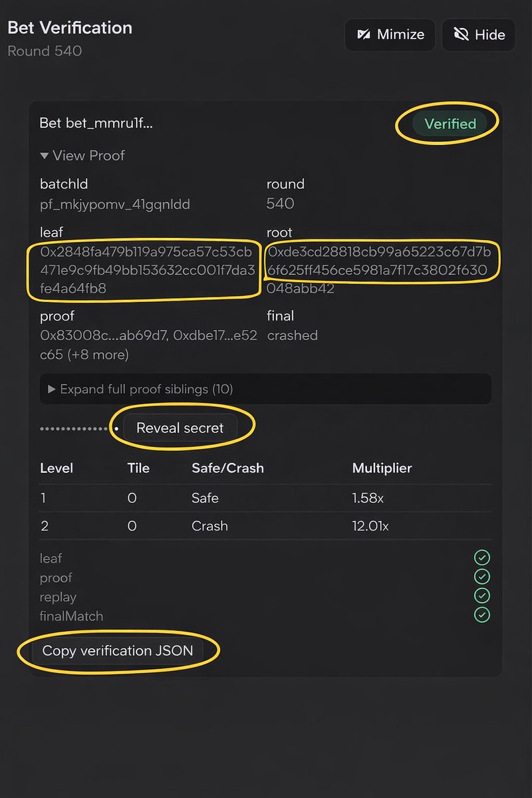Click the Tile column header
Screen dimensions: 532x798
pos(138,468)
